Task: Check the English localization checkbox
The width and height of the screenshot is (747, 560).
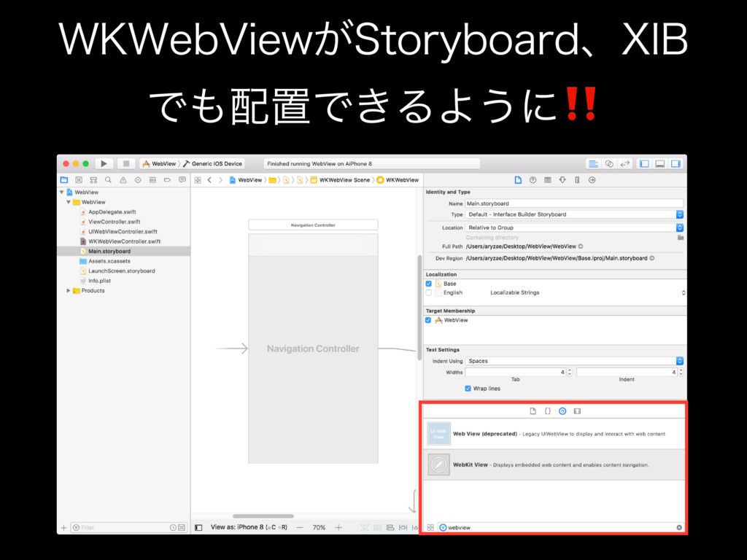Action: 429,293
